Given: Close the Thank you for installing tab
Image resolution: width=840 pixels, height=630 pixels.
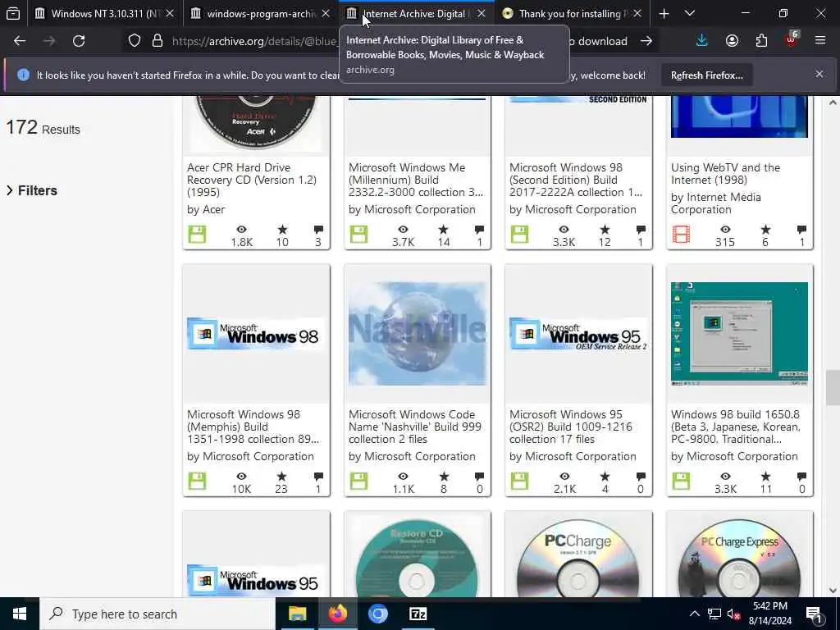Looking at the screenshot, I should click(x=637, y=13).
